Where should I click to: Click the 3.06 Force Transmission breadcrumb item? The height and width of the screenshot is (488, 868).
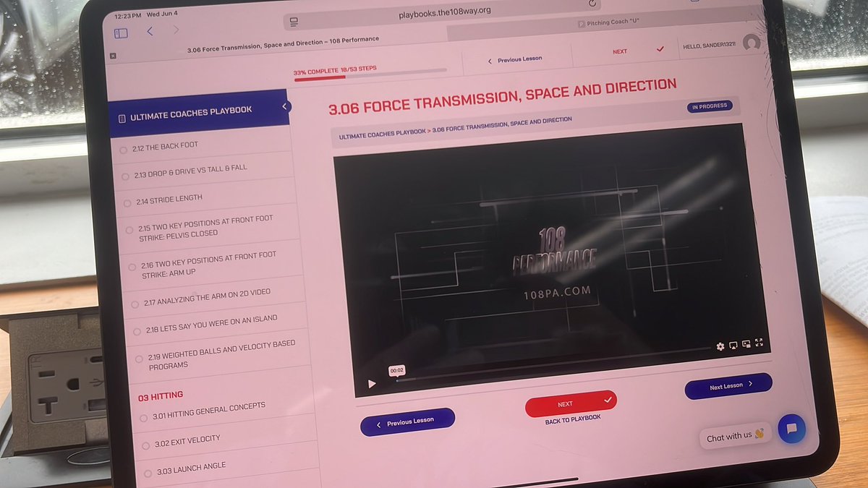[502, 124]
